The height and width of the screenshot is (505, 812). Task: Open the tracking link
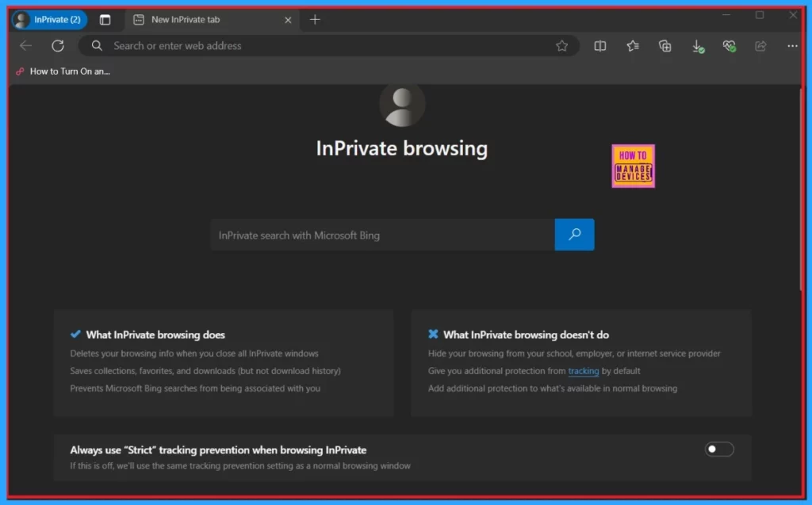point(583,371)
